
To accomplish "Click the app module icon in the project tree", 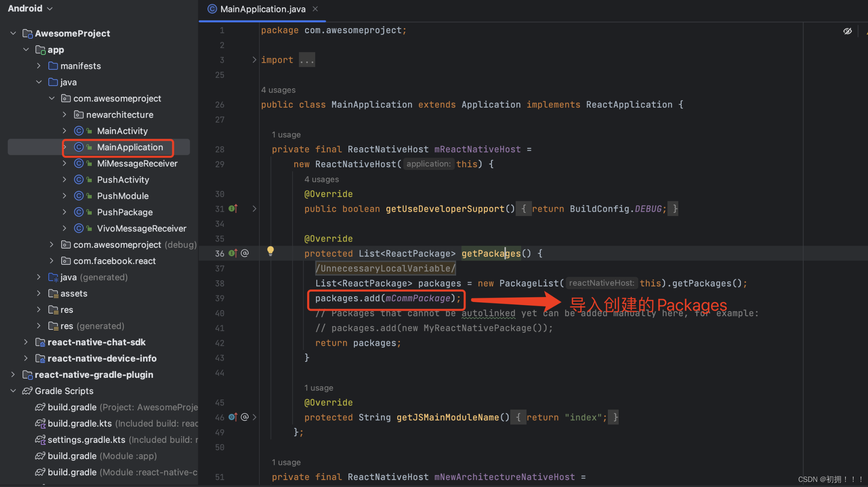I will (x=40, y=50).
